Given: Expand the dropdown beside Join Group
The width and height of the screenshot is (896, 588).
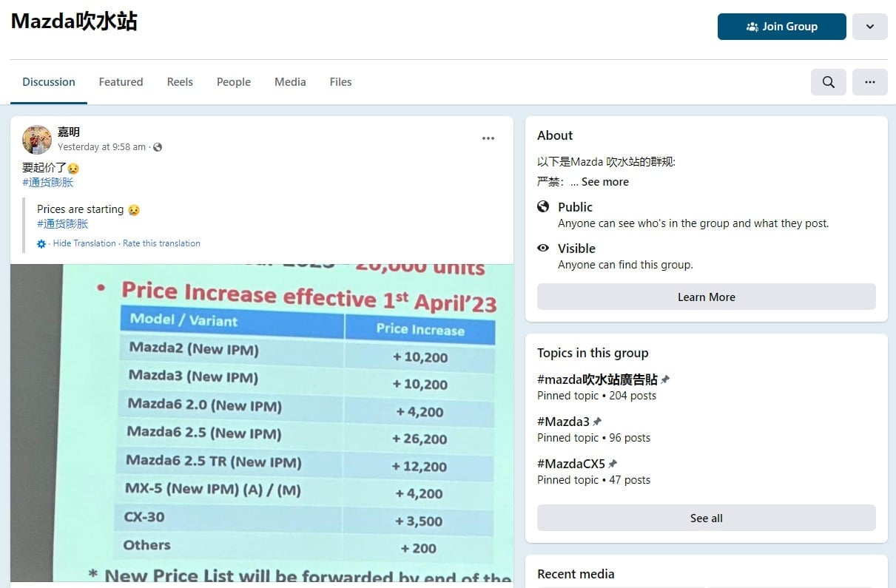Looking at the screenshot, I should tap(870, 27).
